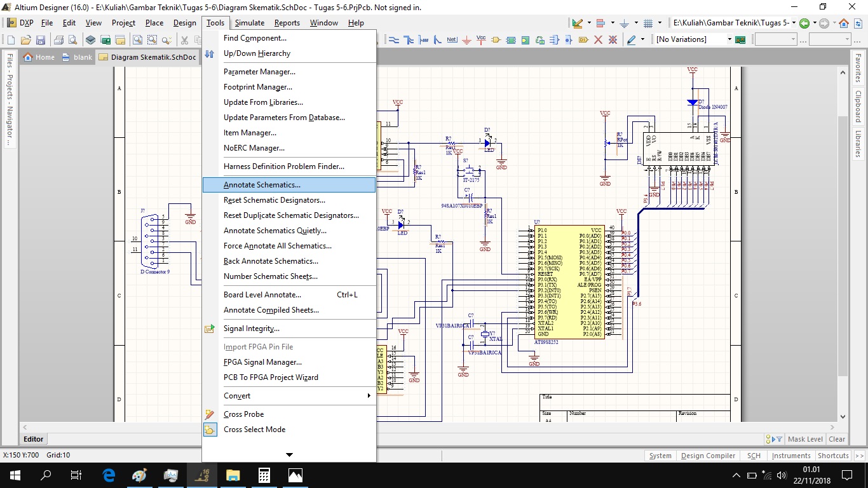Click the Up/Down Hierarchy arrows icon

(210, 54)
